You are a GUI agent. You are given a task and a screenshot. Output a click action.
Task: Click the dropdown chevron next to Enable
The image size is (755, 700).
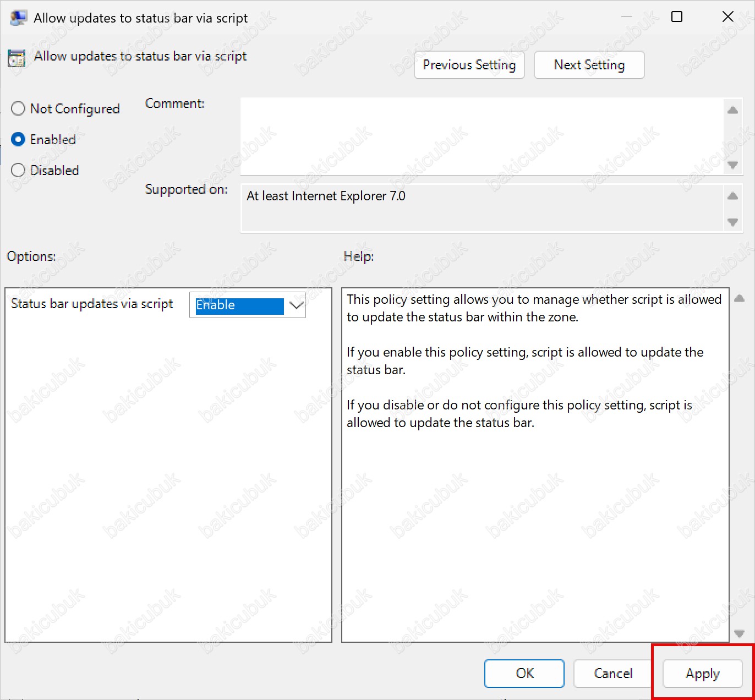pyautogui.click(x=296, y=305)
